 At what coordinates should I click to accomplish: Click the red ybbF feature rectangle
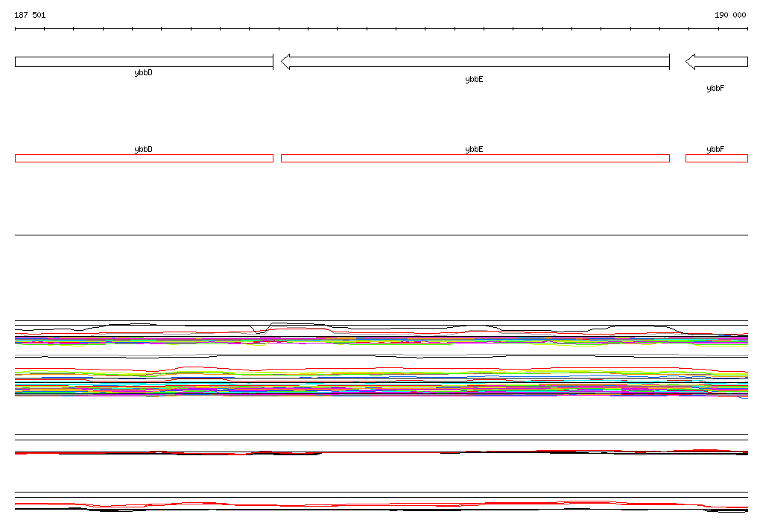coord(717,158)
